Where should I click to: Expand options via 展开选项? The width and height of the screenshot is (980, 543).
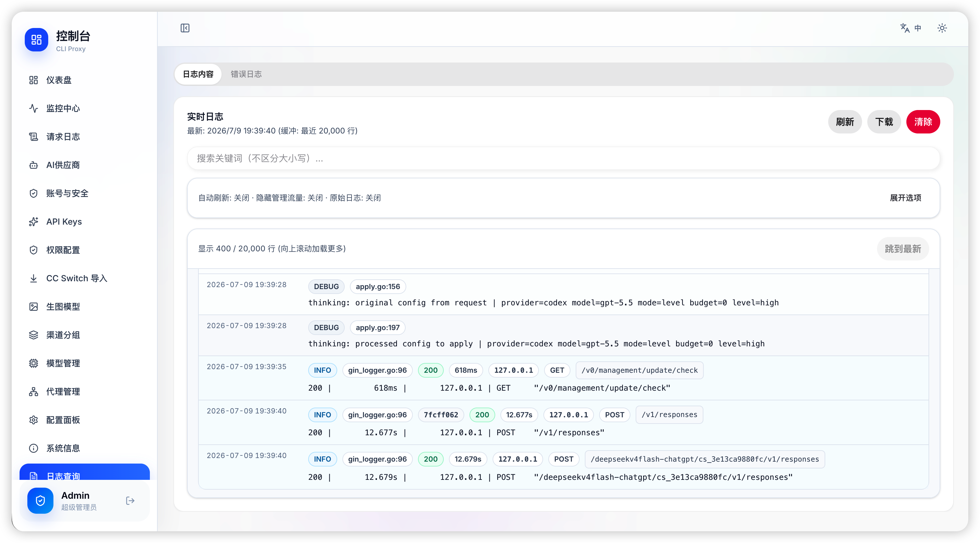coord(905,198)
